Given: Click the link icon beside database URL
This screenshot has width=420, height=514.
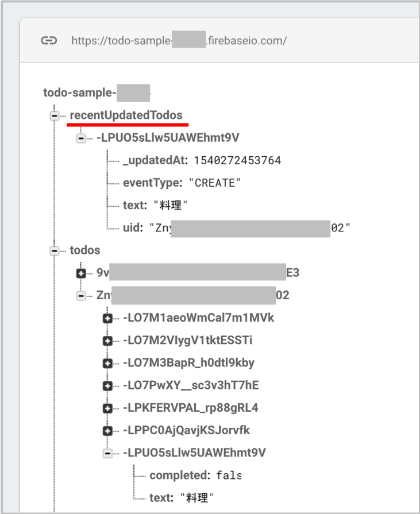Looking at the screenshot, I should (x=49, y=40).
